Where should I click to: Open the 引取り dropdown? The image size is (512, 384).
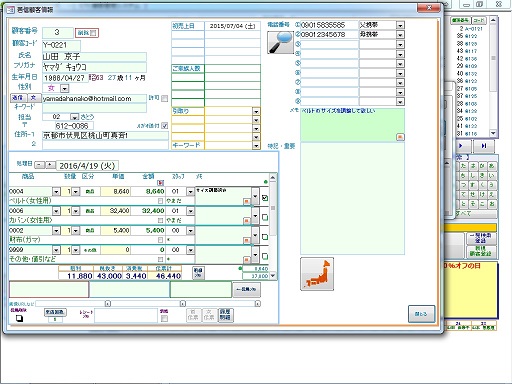tap(256, 111)
